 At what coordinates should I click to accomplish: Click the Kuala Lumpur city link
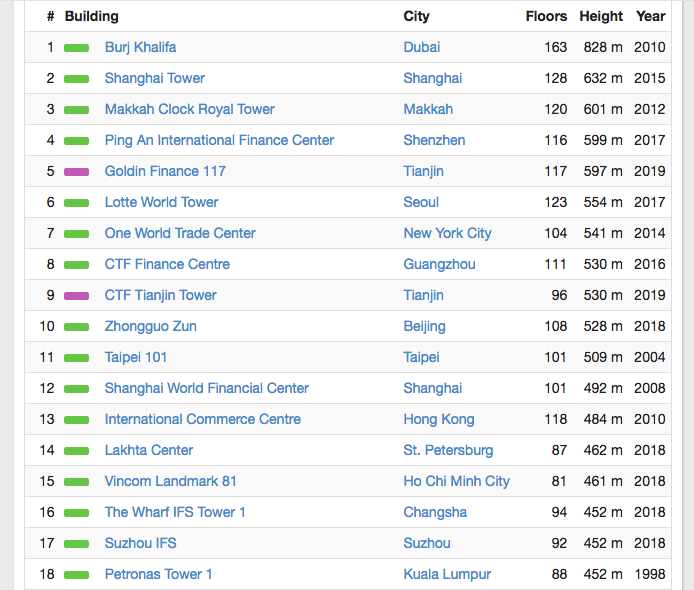pyautogui.click(x=447, y=574)
